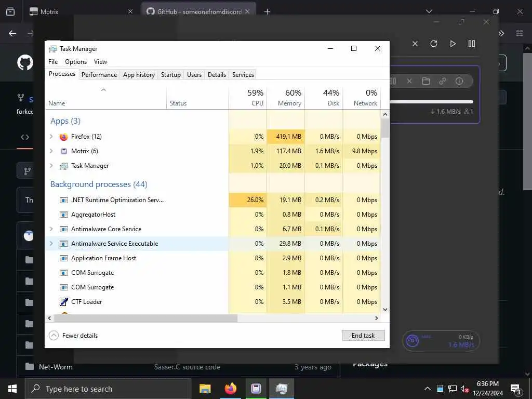Click the taskbar search box
The image size is (532, 399).
(x=108, y=389)
